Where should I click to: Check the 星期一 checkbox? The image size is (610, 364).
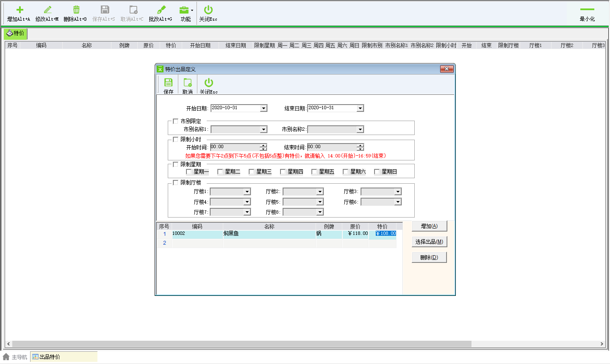tap(189, 171)
